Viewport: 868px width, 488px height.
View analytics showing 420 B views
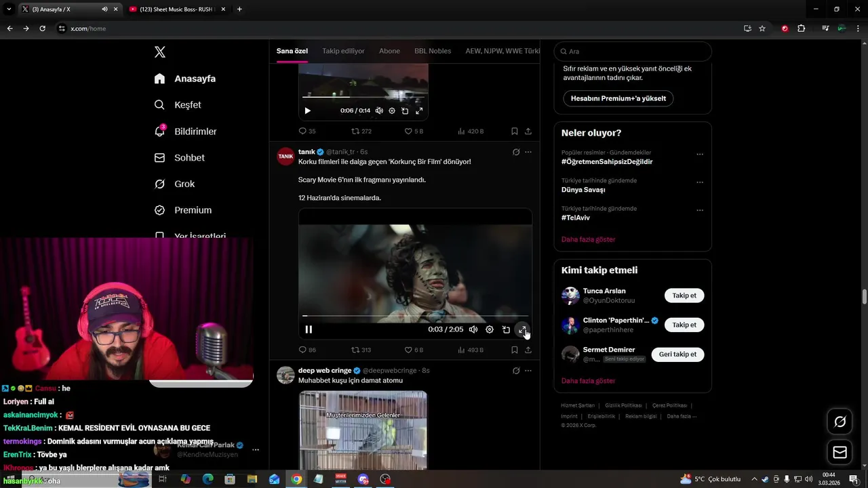pyautogui.click(x=471, y=131)
